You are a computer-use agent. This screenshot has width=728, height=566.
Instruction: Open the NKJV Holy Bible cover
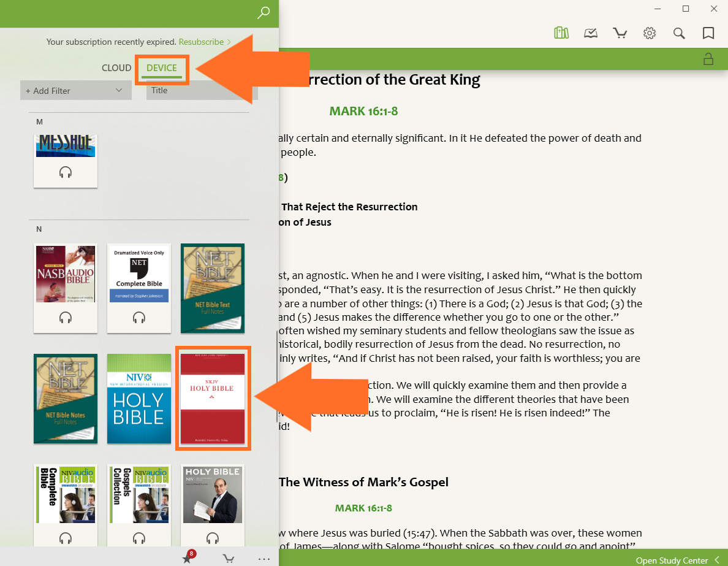coord(213,399)
